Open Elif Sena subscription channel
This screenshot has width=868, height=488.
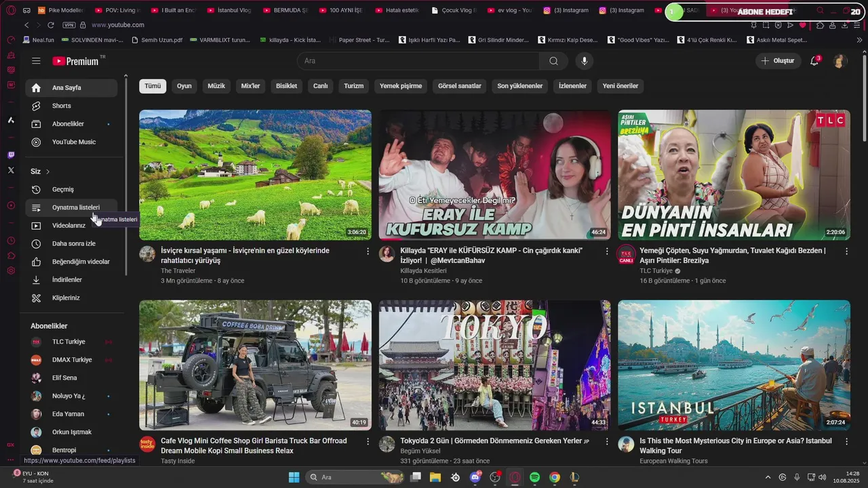[71, 378]
